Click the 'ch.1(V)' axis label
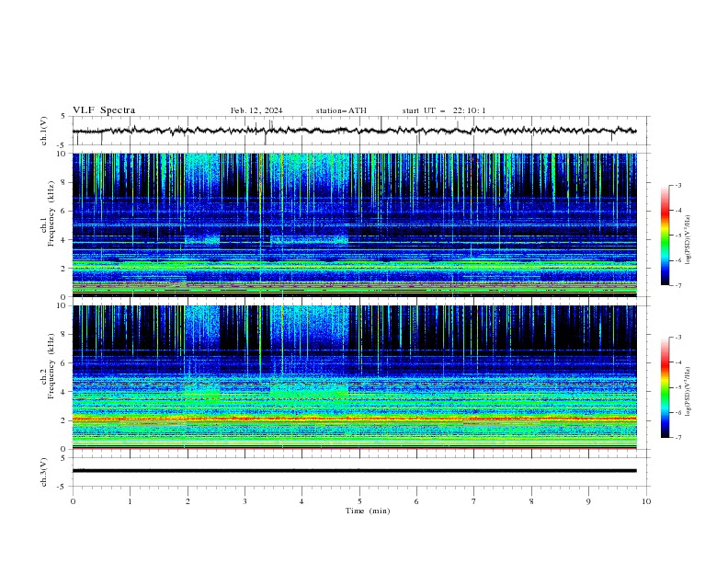Image resolution: width=728 pixels, height=563 pixels. click(x=44, y=131)
